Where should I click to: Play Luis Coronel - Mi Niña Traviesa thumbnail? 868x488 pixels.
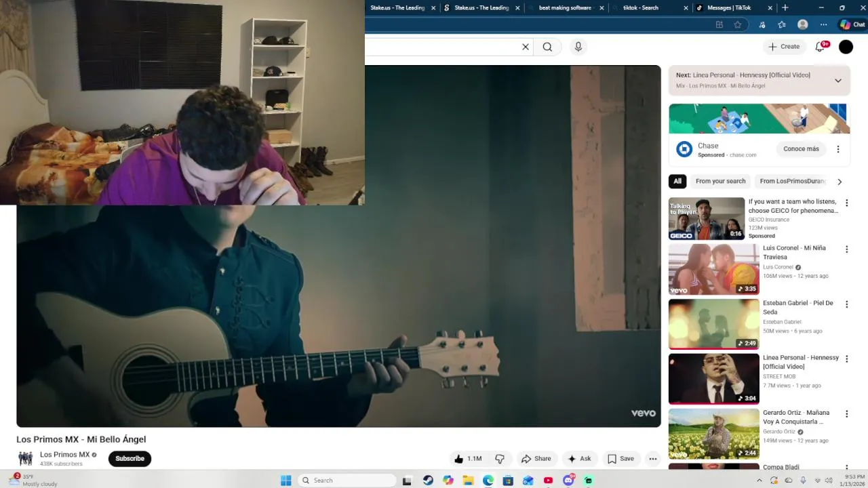click(714, 269)
